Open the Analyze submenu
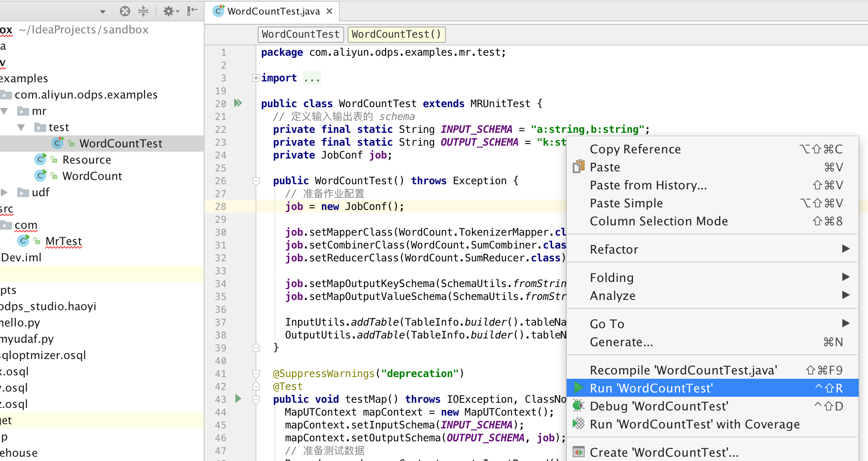This screenshot has height=461, width=868. [712, 296]
